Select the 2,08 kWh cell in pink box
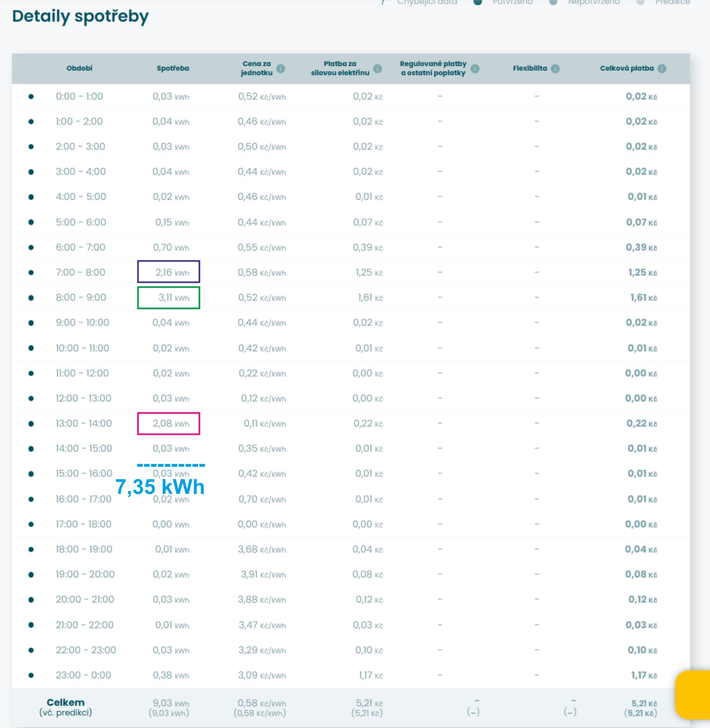The height and width of the screenshot is (728, 710). point(171,424)
